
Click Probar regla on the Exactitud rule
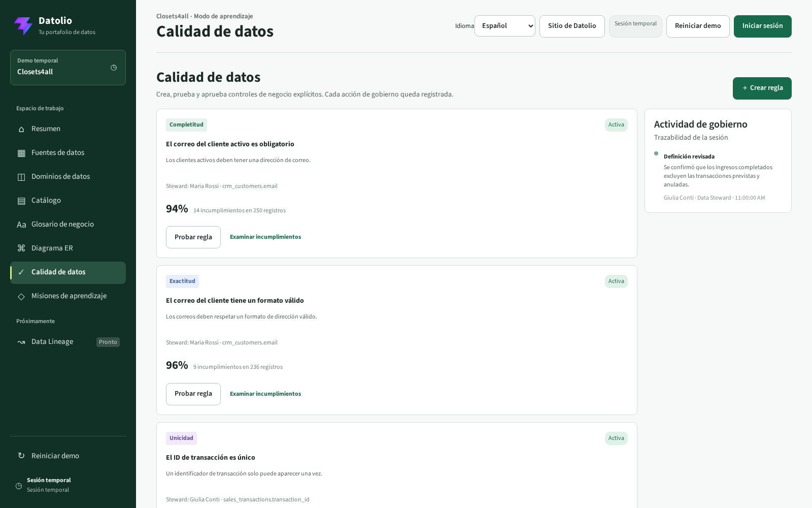pos(193,394)
